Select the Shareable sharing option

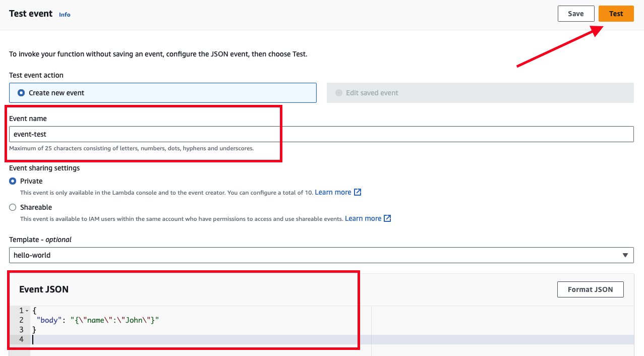pyautogui.click(x=13, y=207)
